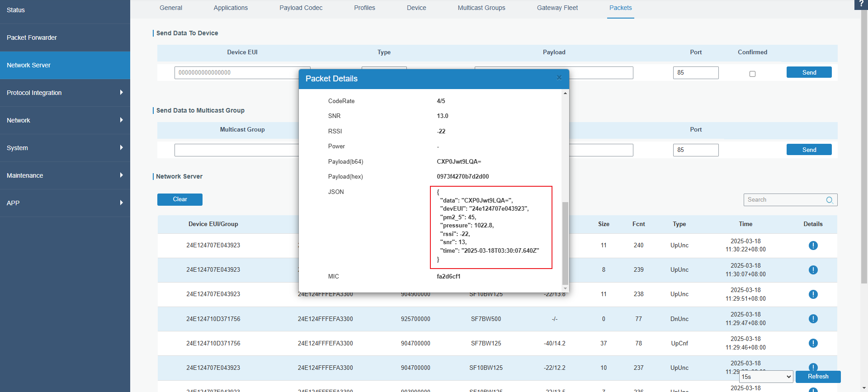This screenshot has height=392, width=868.
Task: Open details for packet Fcnt 238
Action: (813, 294)
